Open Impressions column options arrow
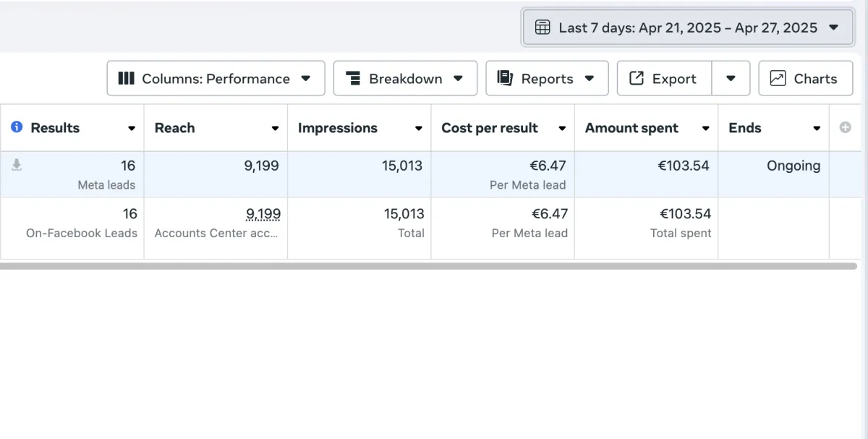Viewport: 868px width, 439px height. click(x=418, y=129)
